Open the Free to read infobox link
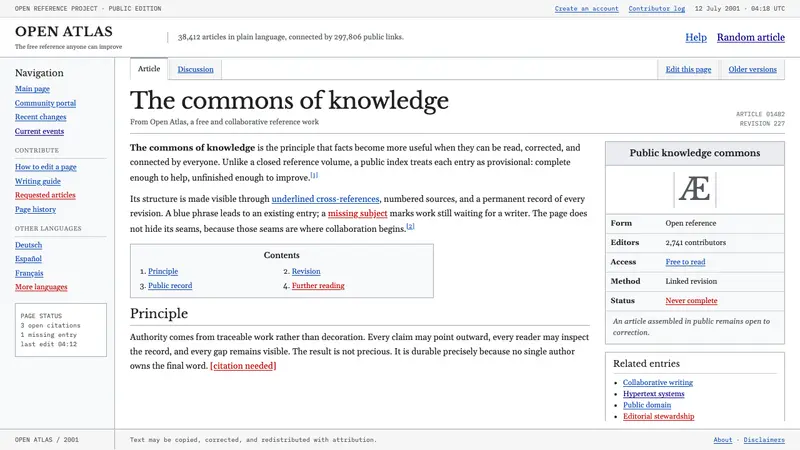The image size is (800, 450). (x=685, y=262)
